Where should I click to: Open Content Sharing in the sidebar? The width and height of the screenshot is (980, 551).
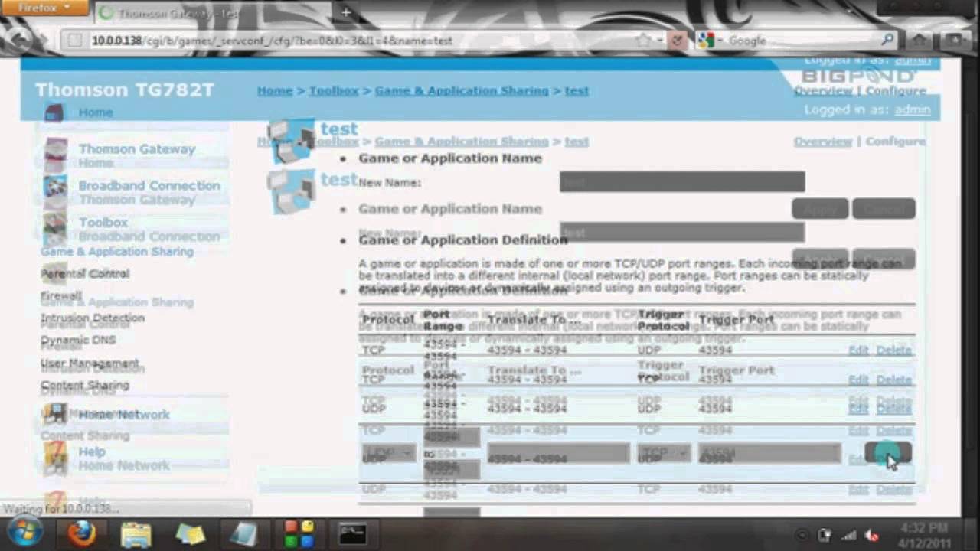tap(85, 385)
